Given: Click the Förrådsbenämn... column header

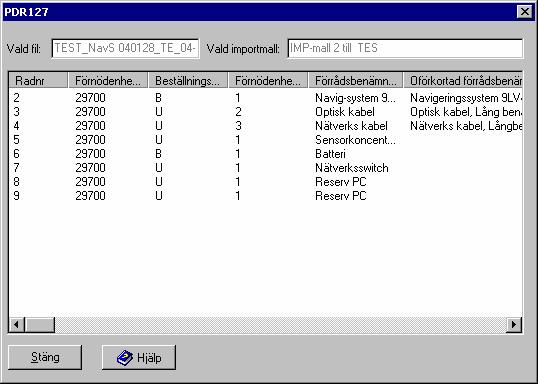Looking at the screenshot, I should (x=356, y=81).
